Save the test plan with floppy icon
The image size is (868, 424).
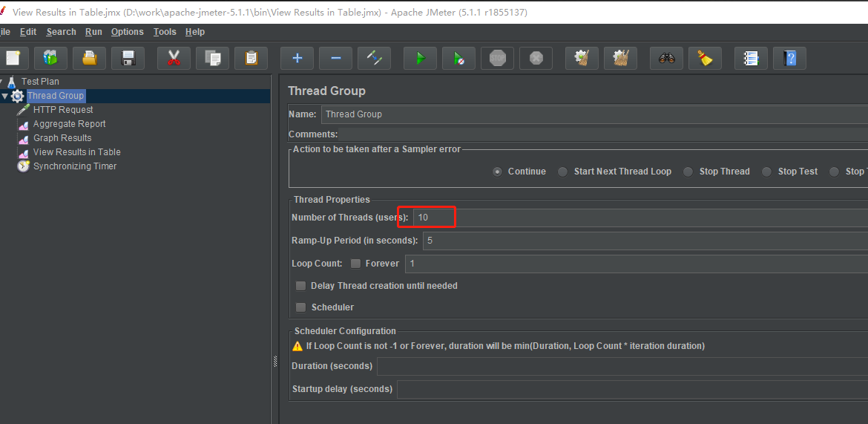pos(128,58)
